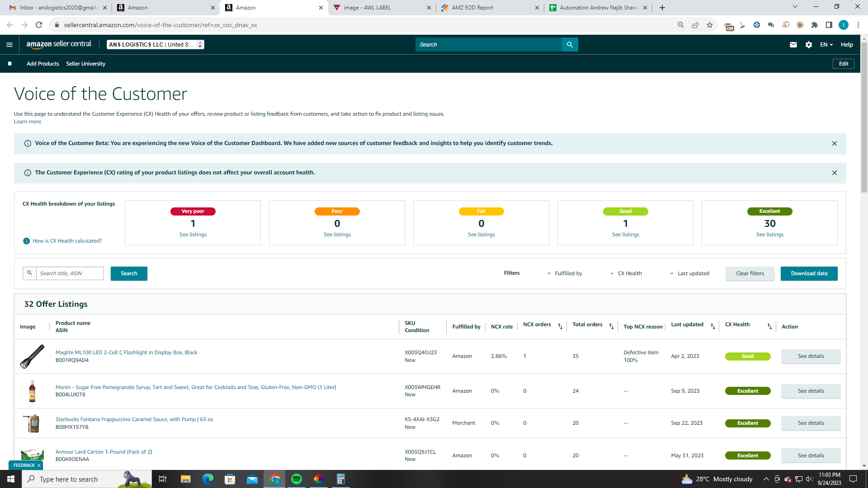Viewport: 868px width, 488px height.
Task: Open Spotify from the taskbar
Action: [297, 479]
